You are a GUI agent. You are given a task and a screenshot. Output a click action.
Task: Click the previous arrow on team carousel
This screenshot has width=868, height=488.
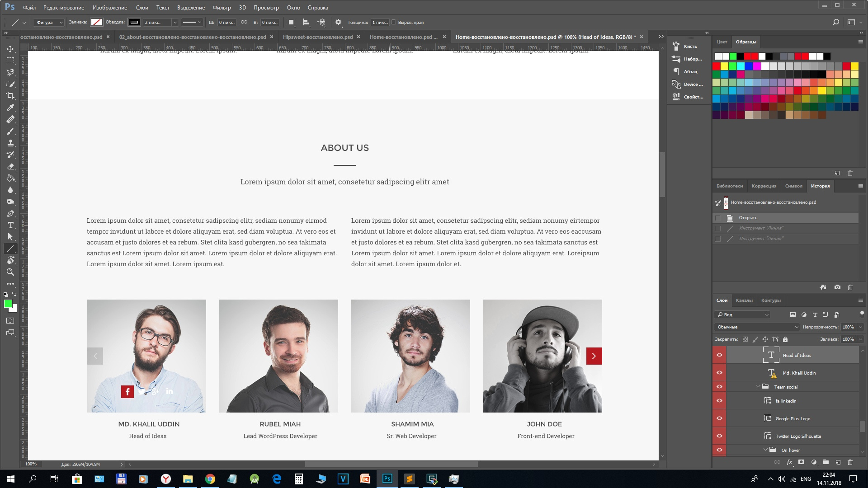coord(95,356)
